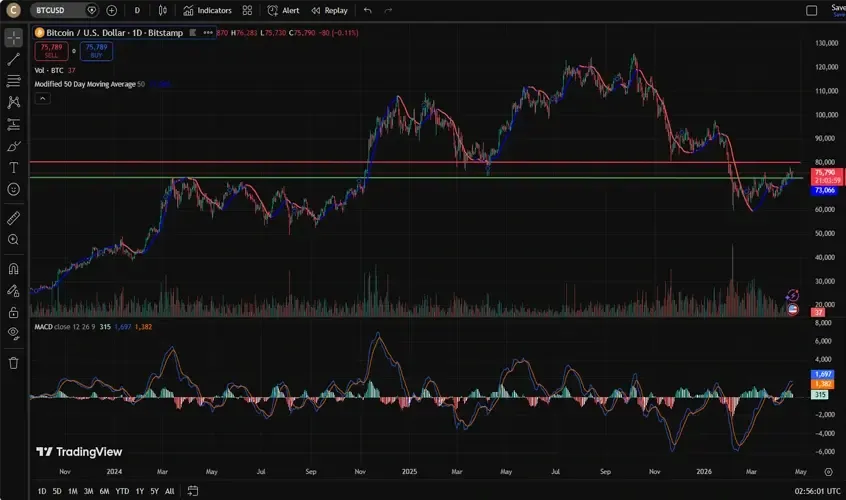Click the undo arrow
The width and height of the screenshot is (846, 500).
point(367,10)
